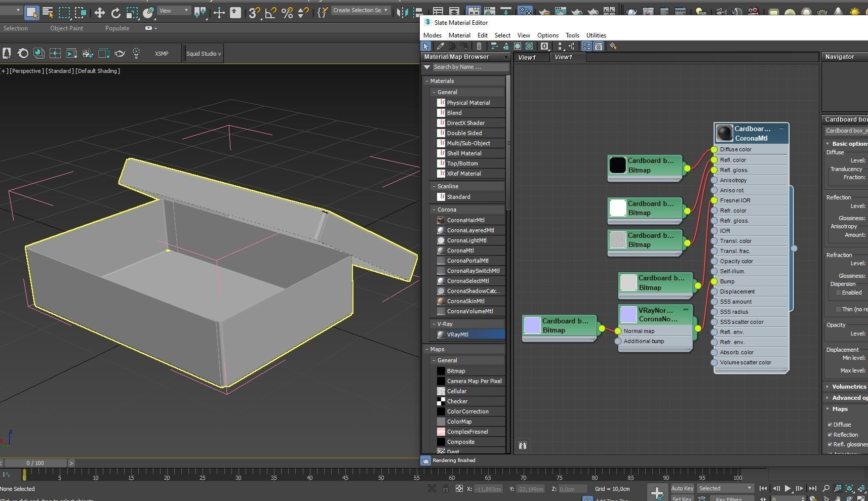This screenshot has width=868, height=501.
Task: Click the CardboardMtl preview sphere thumbnail
Action: [724, 133]
